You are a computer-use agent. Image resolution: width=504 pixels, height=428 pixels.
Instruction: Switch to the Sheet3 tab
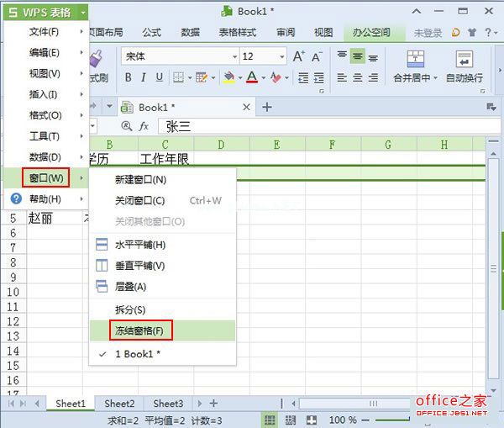click(168, 404)
